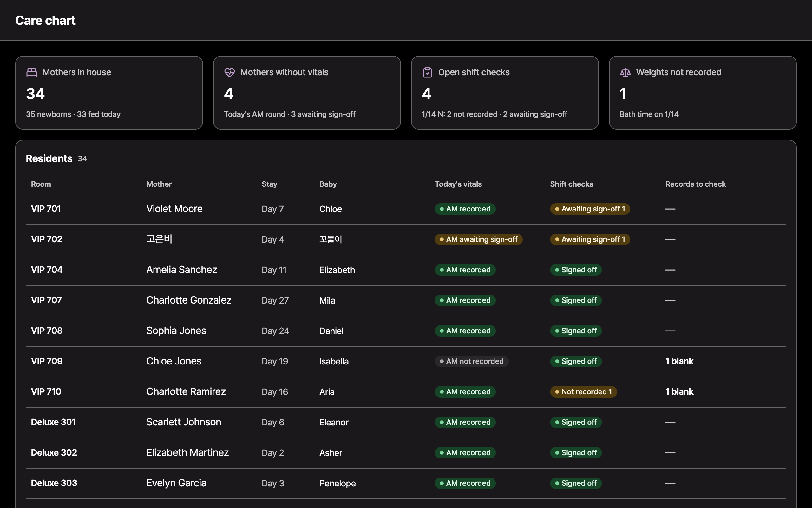Click the '1/14 N: 2 not recorded' summary text

coord(459,114)
